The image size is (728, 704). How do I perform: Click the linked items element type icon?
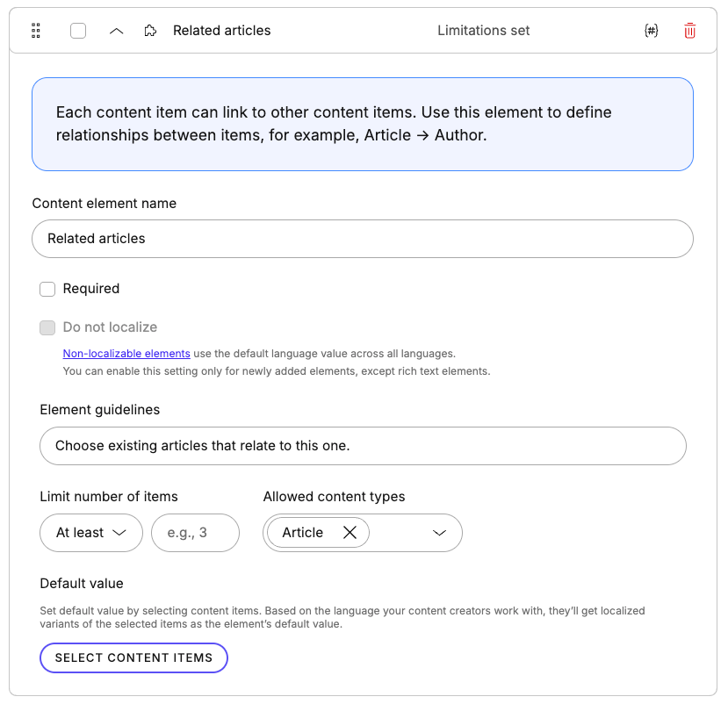[x=150, y=30]
